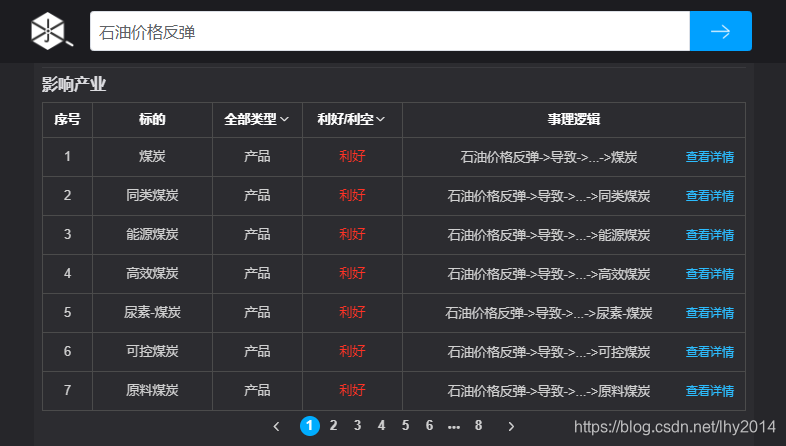Submit search with the blue arrow button

click(720, 31)
